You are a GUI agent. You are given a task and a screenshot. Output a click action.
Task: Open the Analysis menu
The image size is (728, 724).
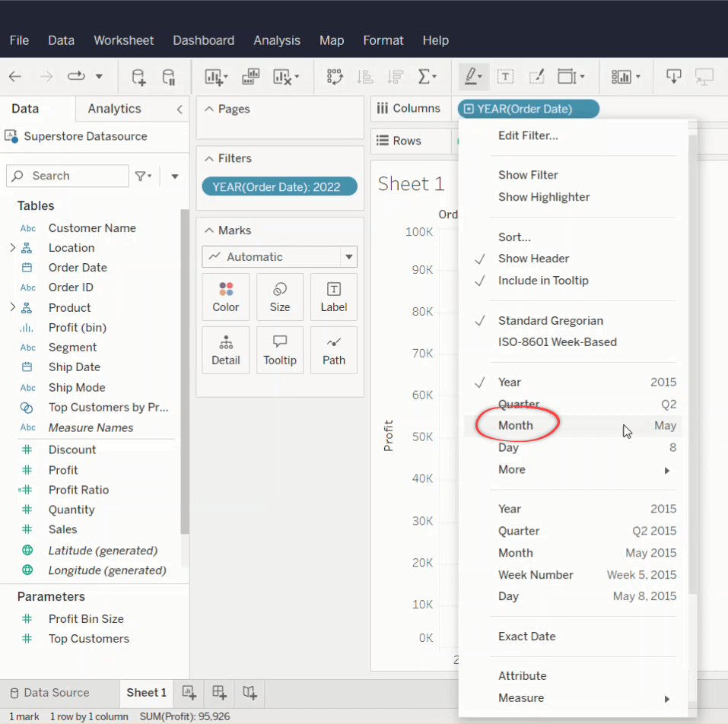coord(277,40)
